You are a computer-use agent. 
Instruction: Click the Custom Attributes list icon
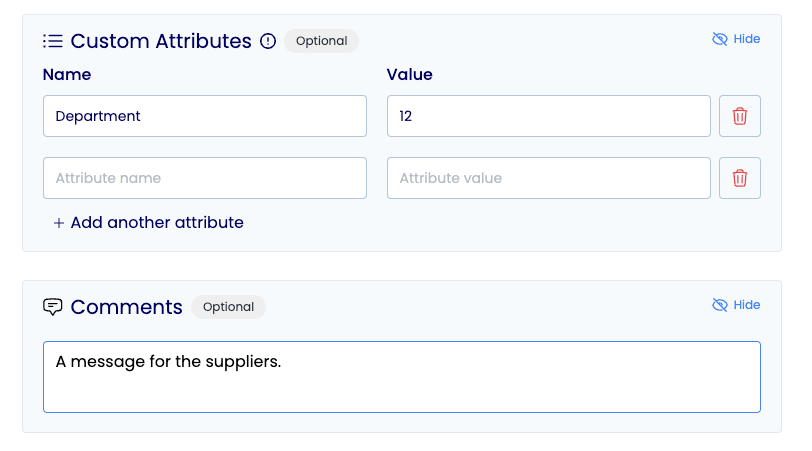pyautogui.click(x=53, y=41)
